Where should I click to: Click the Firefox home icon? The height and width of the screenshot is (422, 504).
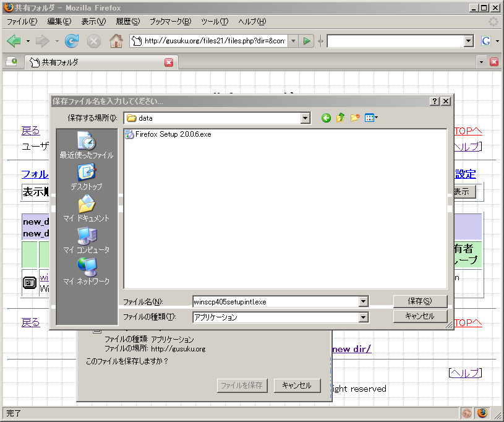tap(115, 41)
